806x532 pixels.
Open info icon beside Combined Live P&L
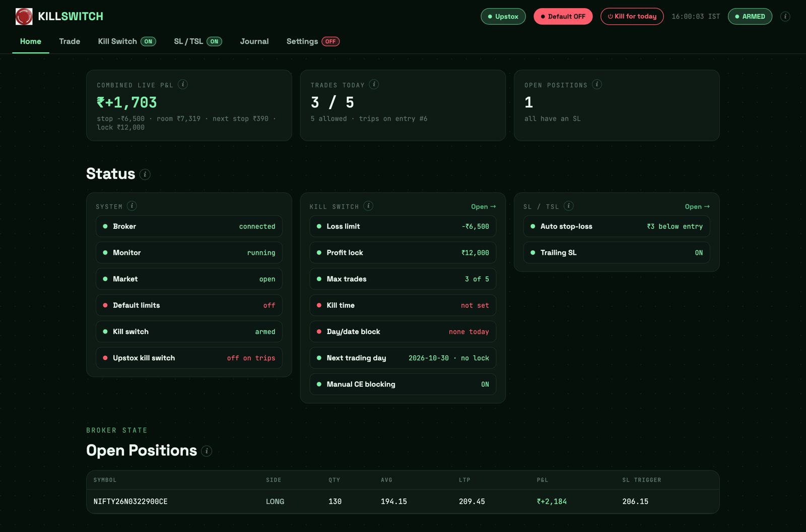(x=183, y=85)
